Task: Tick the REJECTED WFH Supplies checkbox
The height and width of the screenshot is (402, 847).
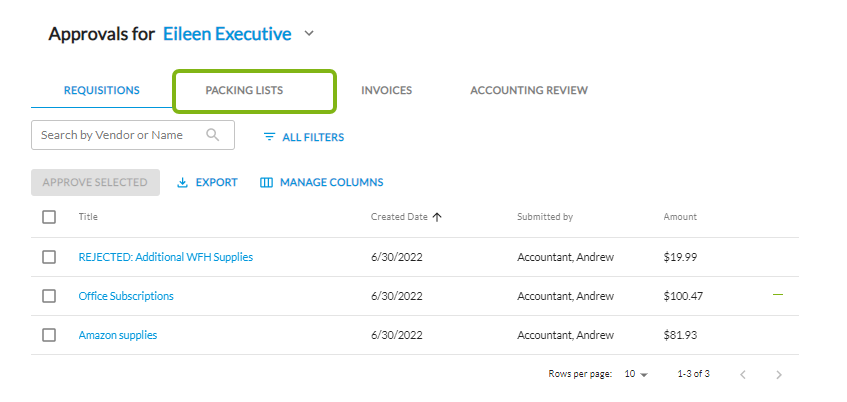Action: (49, 257)
